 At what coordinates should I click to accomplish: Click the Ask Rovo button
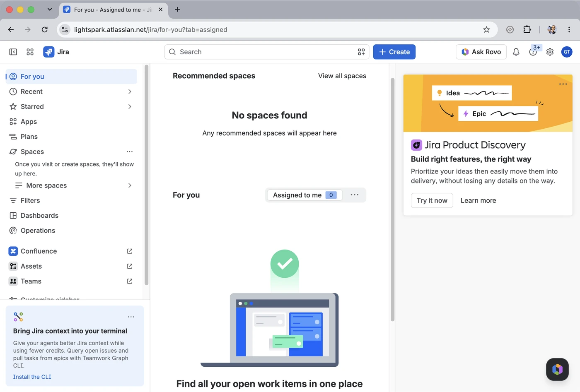481,52
